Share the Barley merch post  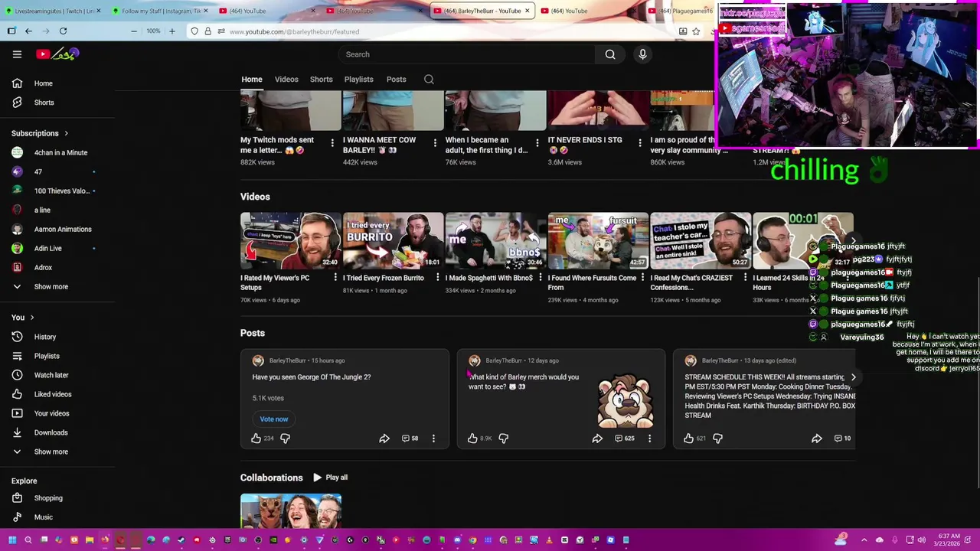(597, 439)
